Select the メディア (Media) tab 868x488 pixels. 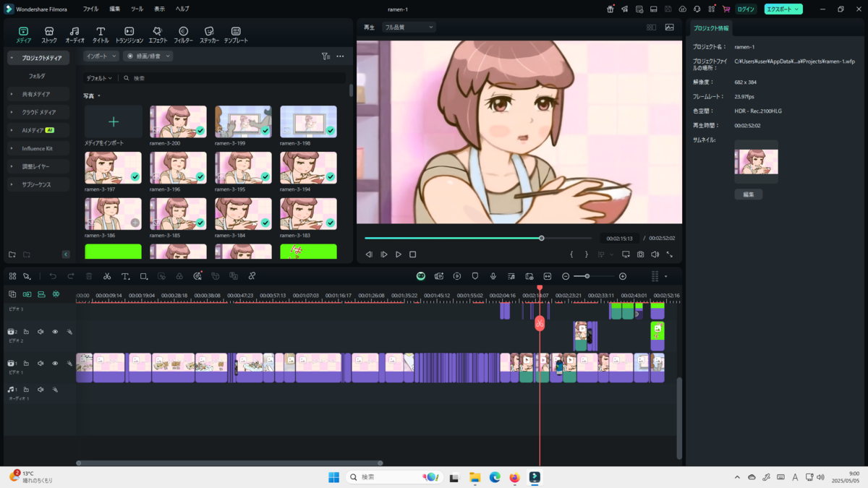[x=23, y=35]
